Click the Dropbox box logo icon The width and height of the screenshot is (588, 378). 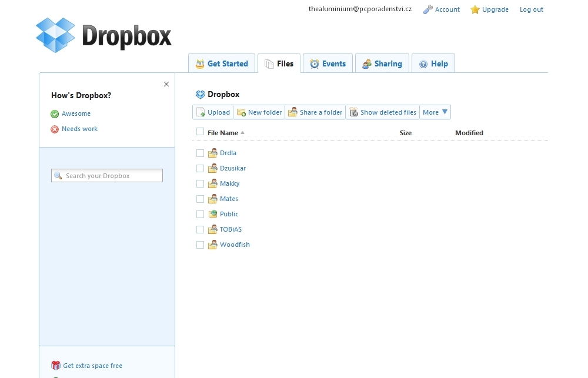pos(55,35)
